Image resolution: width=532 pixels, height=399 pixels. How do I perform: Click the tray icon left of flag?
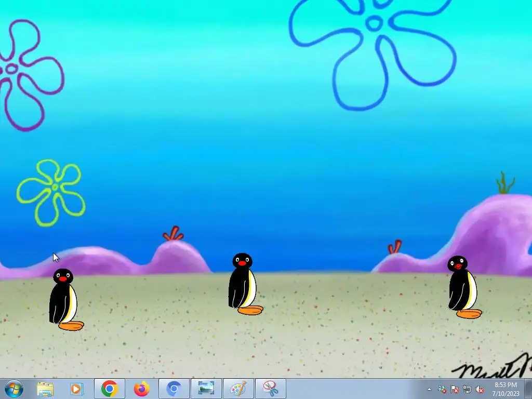coord(442,390)
